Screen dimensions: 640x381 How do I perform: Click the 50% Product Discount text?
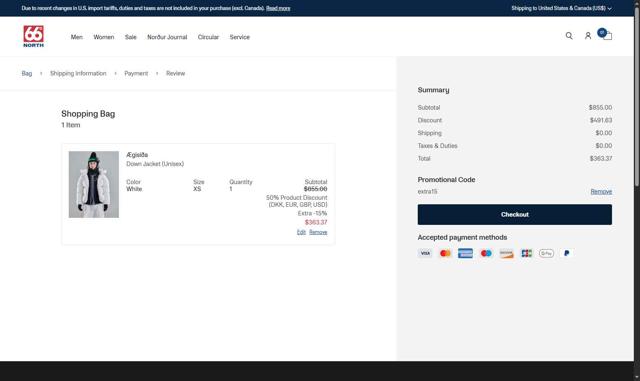[297, 201]
